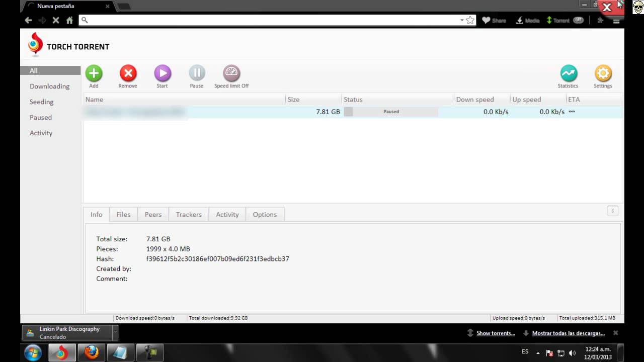This screenshot has width=644, height=362.
Task: Sort by Down speed column
Action: [x=482, y=100]
